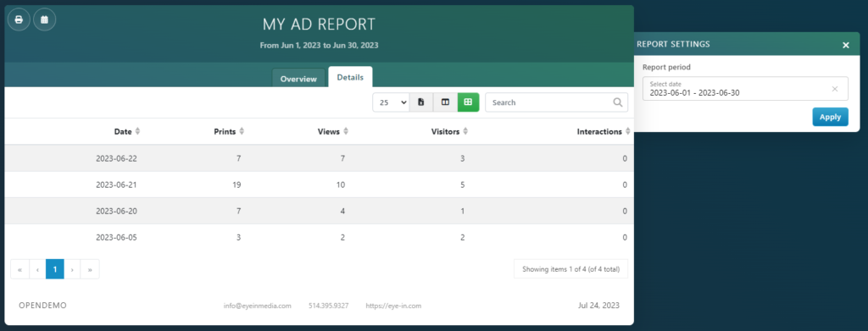Select page 1 in pagination
Image resolution: width=868 pixels, height=331 pixels.
pos(55,269)
